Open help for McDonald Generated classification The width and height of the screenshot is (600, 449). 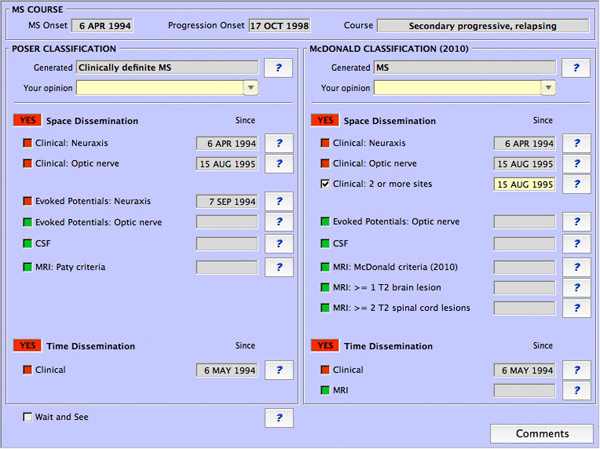pos(576,68)
